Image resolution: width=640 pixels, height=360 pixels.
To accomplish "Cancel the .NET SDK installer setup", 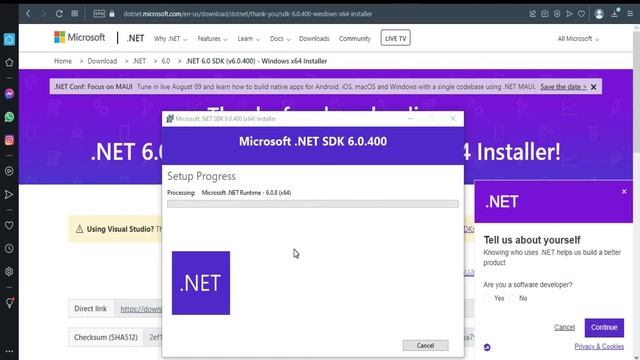I will coord(425,345).
